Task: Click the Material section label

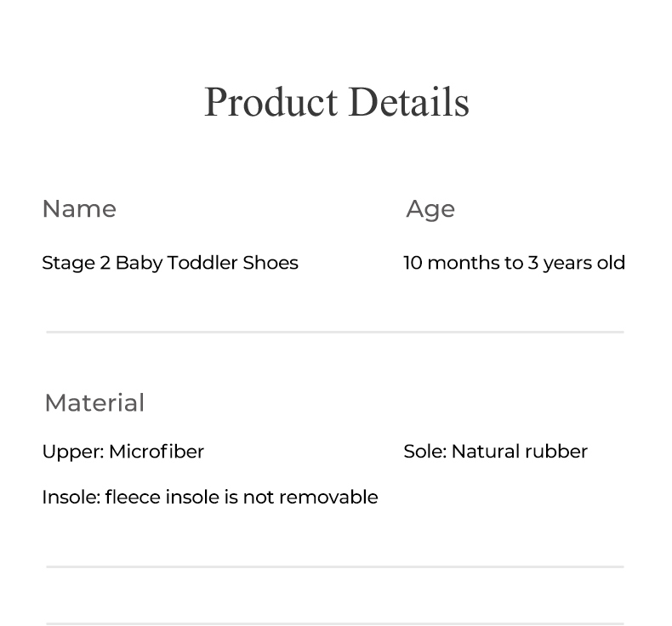Action: (x=94, y=403)
